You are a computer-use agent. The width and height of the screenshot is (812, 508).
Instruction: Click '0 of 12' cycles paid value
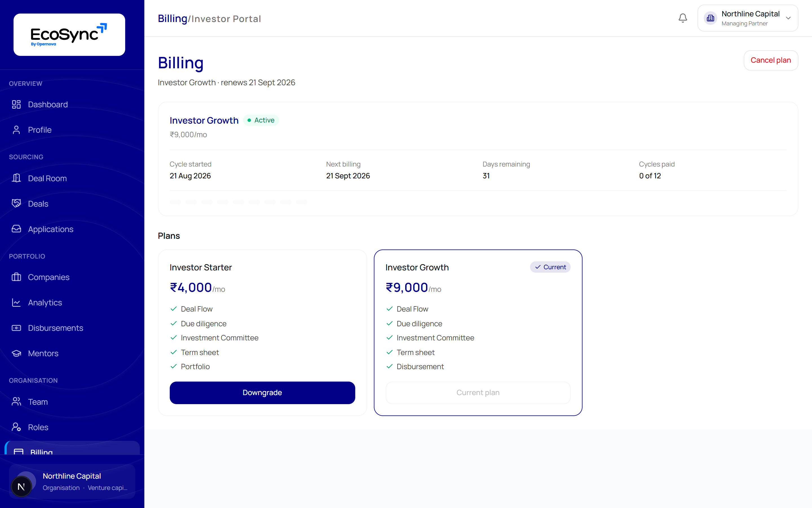click(650, 176)
